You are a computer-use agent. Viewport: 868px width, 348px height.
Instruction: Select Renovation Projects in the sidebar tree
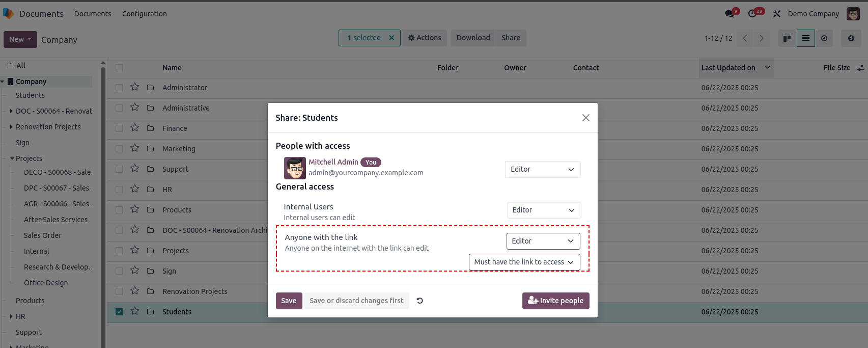pyautogui.click(x=48, y=127)
